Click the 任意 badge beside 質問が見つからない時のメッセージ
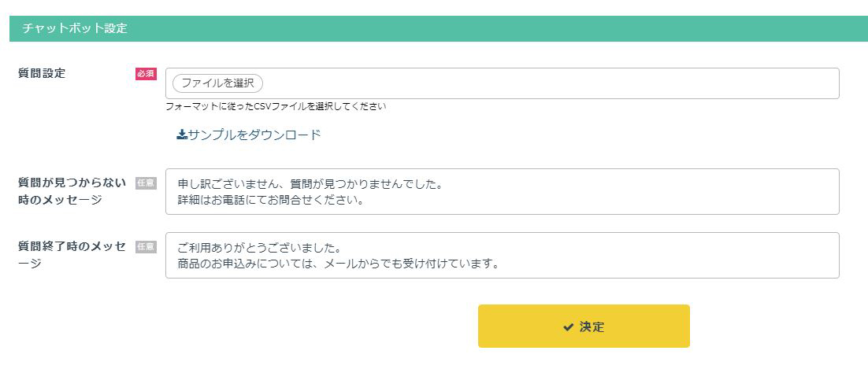The width and height of the screenshot is (868, 369). (147, 183)
